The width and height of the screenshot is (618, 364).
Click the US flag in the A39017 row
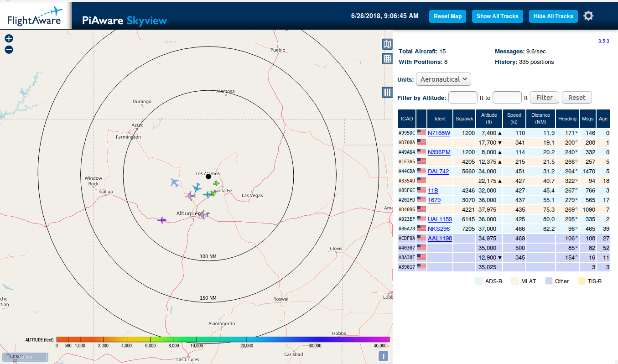click(421, 267)
